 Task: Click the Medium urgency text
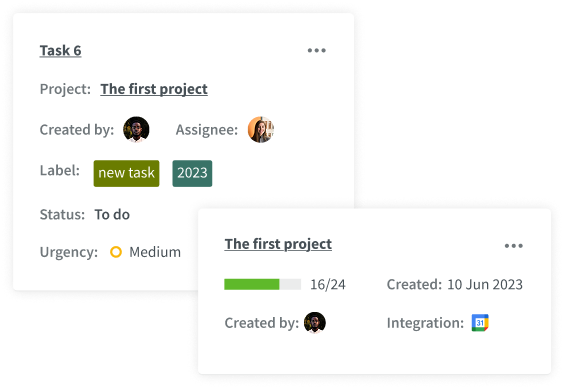pyautogui.click(x=155, y=252)
